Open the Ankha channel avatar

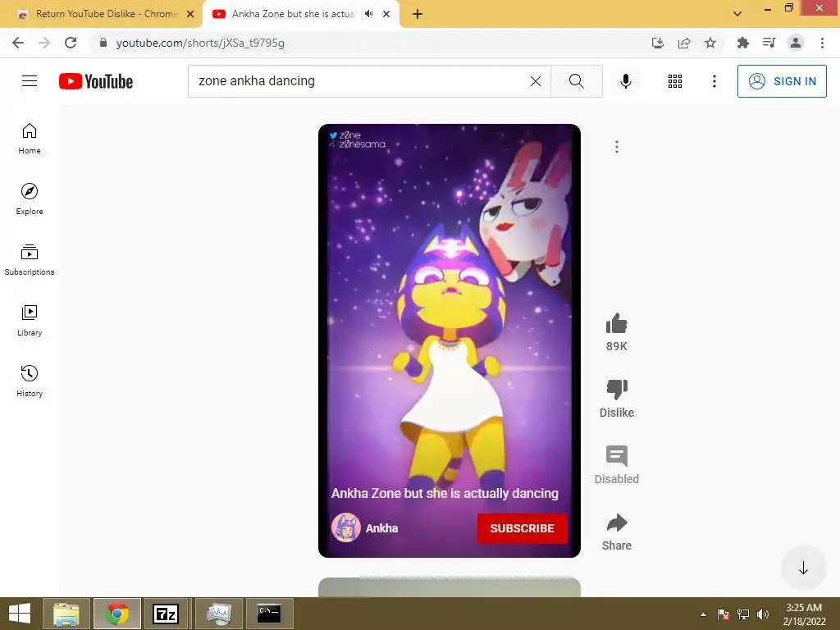(x=345, y=528)
